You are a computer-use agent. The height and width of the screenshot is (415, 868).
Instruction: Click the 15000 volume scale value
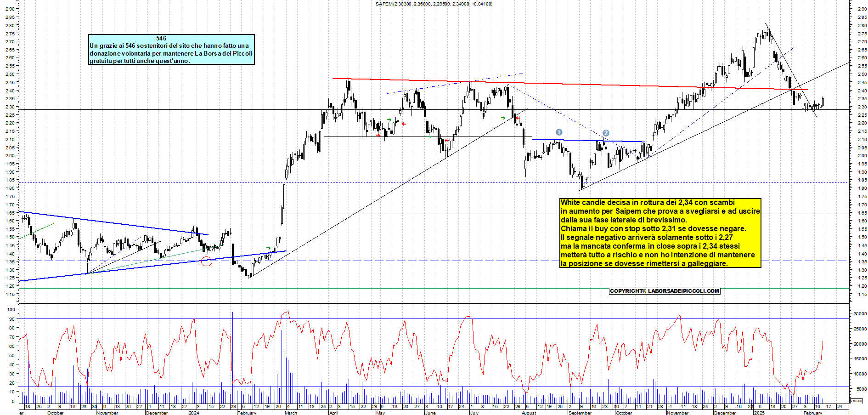[x=860, y=359]
